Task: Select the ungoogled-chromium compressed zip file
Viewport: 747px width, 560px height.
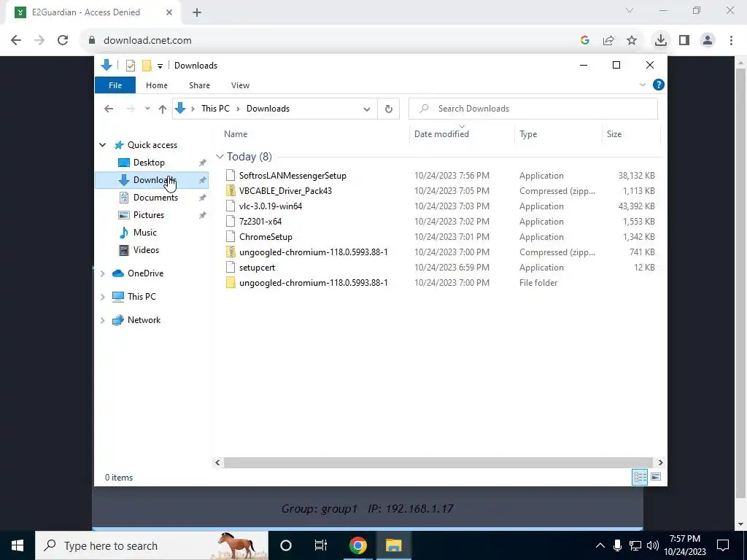Action: click(314, 252)
